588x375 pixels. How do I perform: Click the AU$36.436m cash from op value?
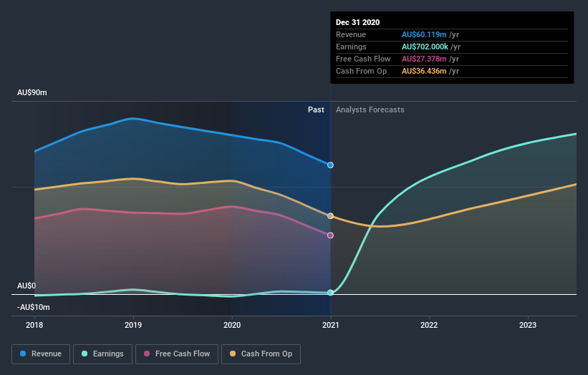tap(424, 71)
